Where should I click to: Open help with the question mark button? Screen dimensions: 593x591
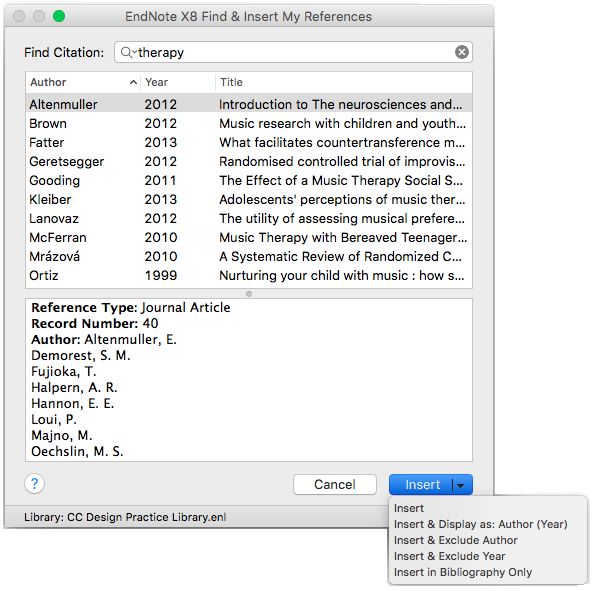pos(34,484)
